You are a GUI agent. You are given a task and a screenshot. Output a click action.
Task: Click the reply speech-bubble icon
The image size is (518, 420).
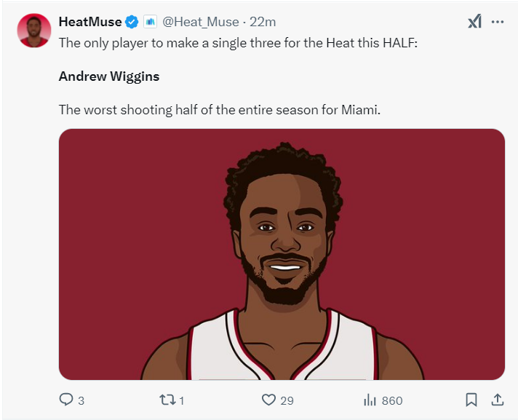[x=66, y=400]
